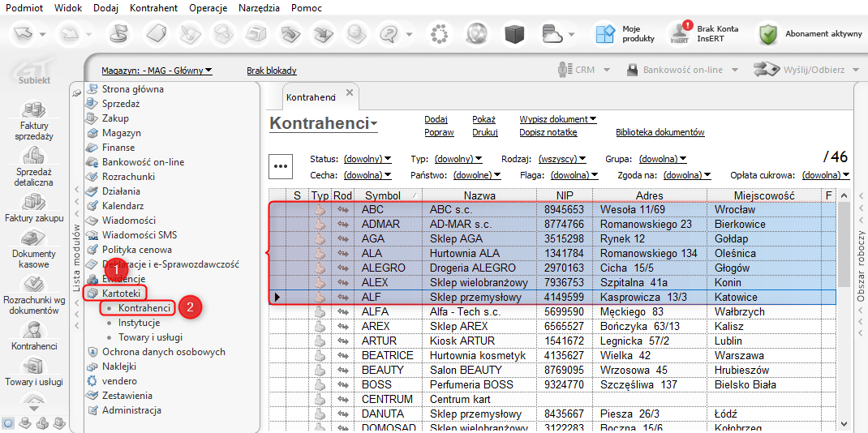Open the Flaga filter dropdown
This screenshot has height=433, width=868.
tap(574, 175)
